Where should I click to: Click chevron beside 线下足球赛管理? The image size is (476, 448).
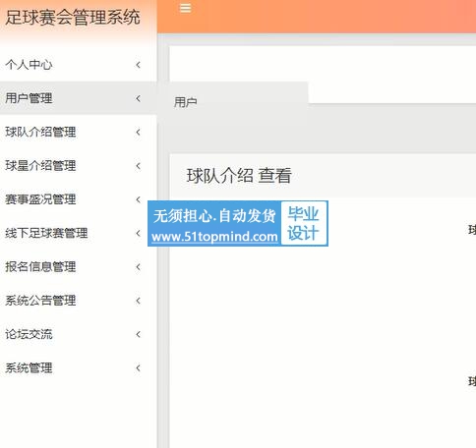pyautogui.click(x=139, y=233)
